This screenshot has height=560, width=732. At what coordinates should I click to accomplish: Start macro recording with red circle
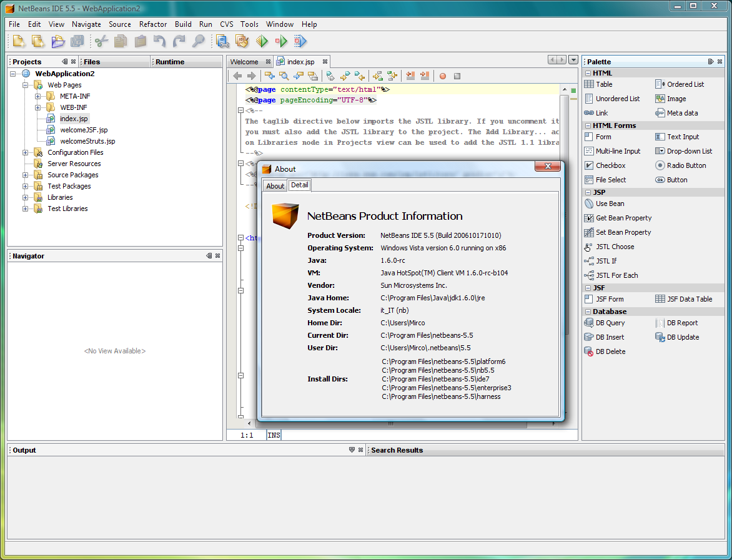click(x=443, y=76)
